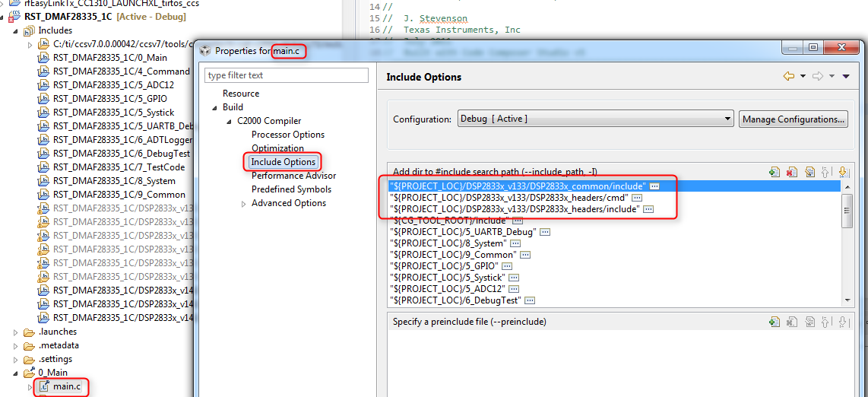The image size is (868, 397).
Task: Click Manage Configurations button
Action: (794, 119)
